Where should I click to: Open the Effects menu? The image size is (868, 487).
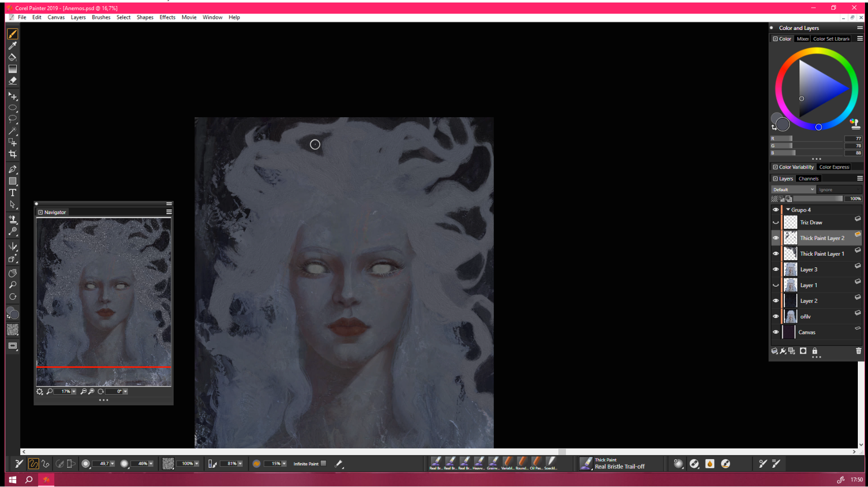coord(168,17)
